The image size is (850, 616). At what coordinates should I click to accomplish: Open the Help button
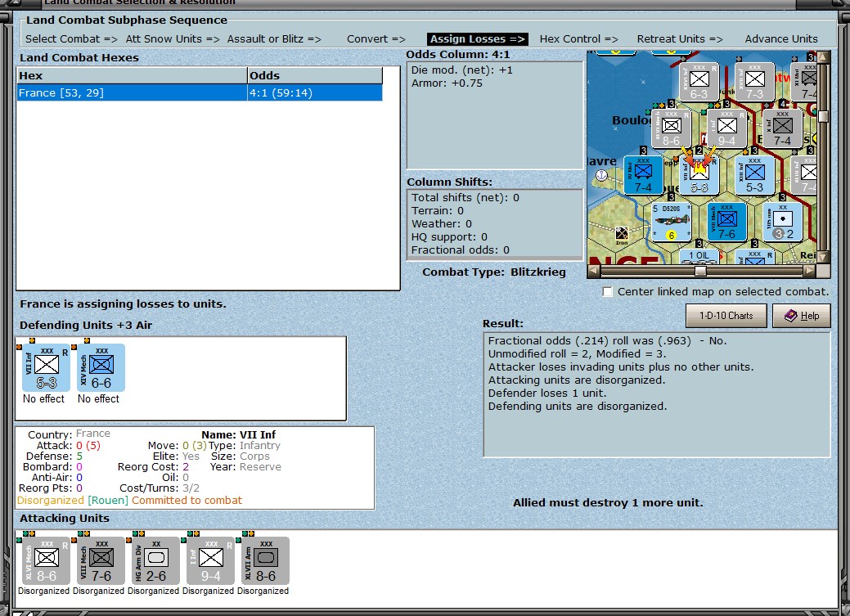(801, 316)
